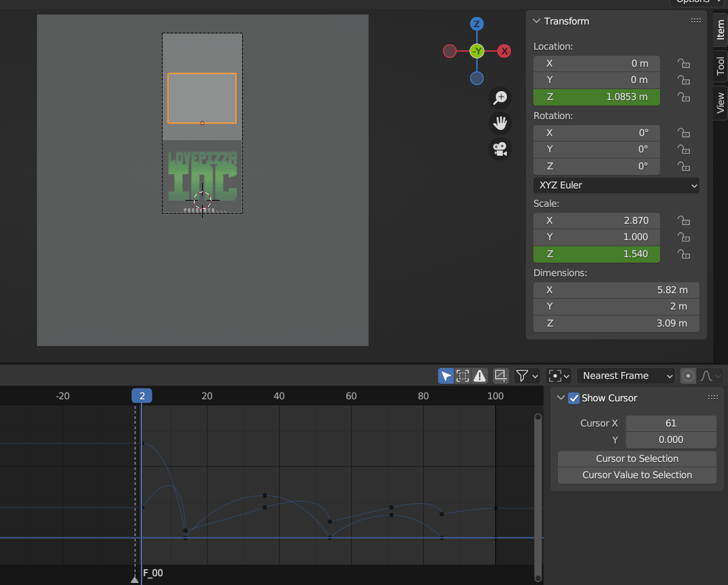Click the proportional editing circle icon
This screenshot has height=585, width=728.
(688, 375)
